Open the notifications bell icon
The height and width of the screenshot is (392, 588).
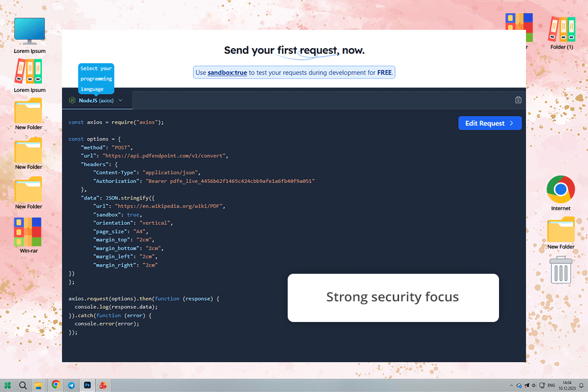(x=581, y=386)
